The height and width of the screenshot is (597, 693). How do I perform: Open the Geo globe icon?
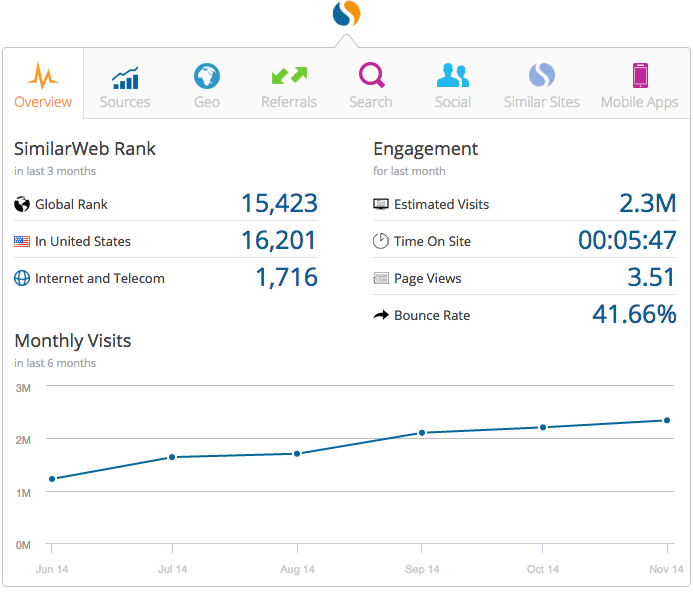(207, 76)
